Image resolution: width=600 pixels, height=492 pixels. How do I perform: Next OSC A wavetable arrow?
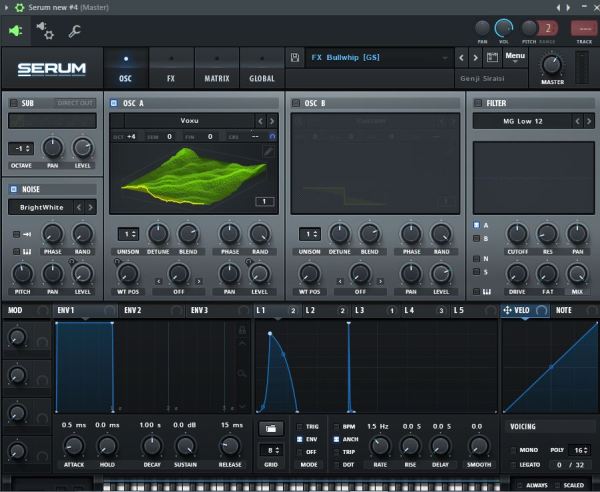coord(272,121)
